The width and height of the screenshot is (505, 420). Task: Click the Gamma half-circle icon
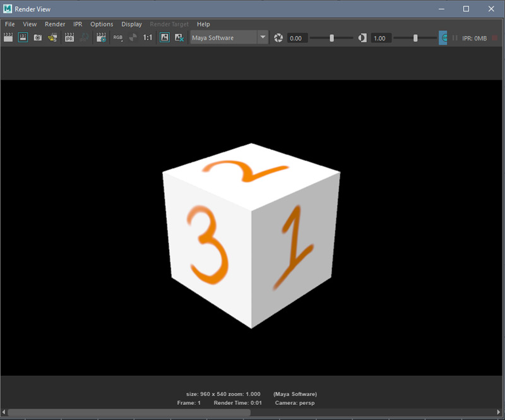[x=362, y=38]
